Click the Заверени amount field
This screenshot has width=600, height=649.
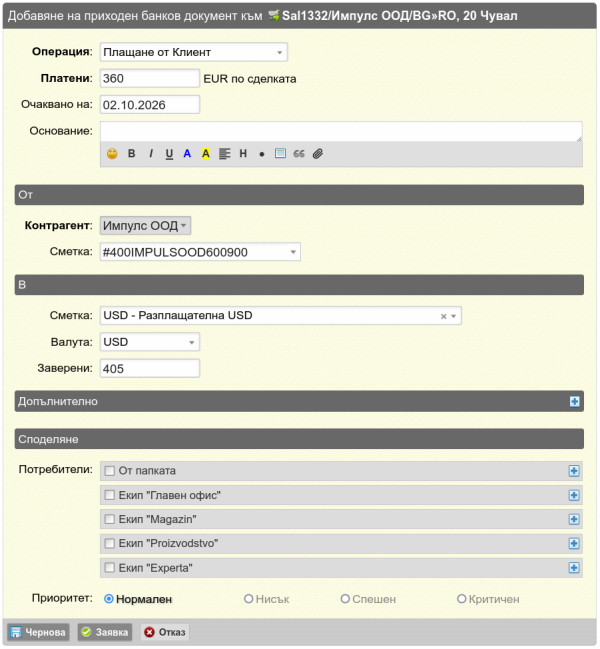150,368
